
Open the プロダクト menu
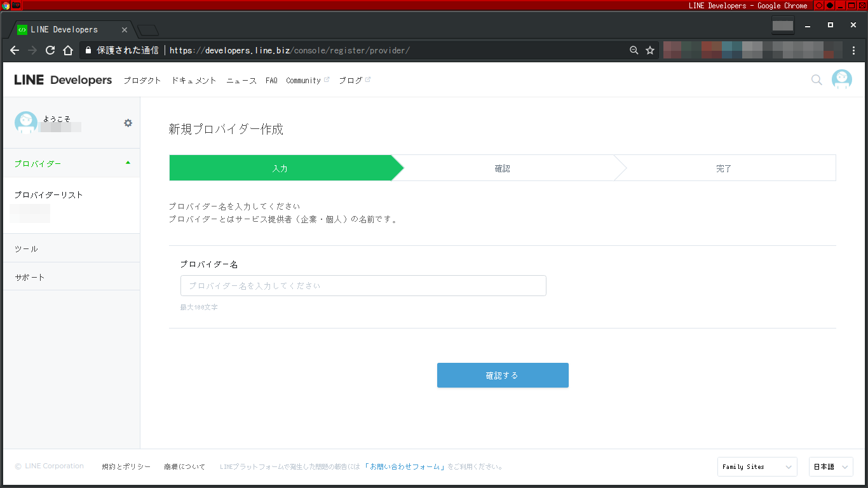click(142, 80)
